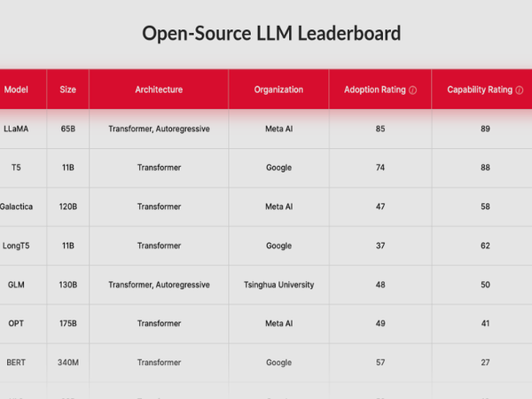The height and width of the screenshot is (399, 532).
Task: Click the 130B size cell
Action: (x=68, y=285)
